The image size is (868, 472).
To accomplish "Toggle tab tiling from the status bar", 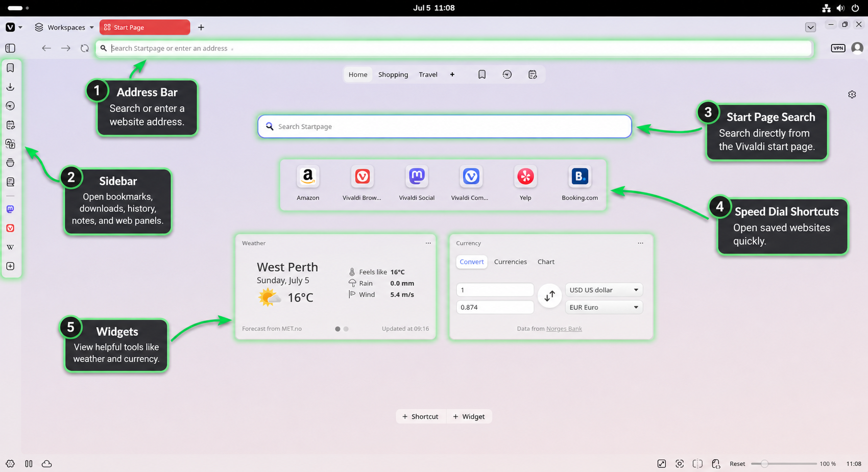I will tap(29, 464).
